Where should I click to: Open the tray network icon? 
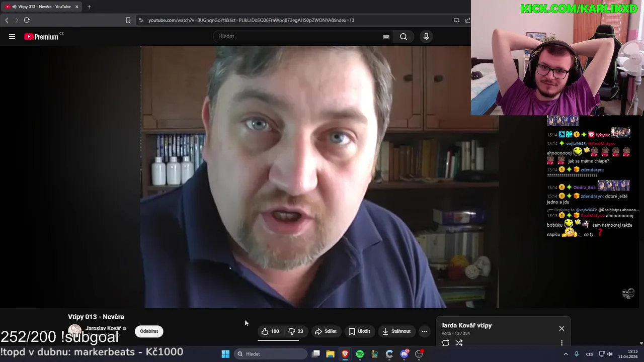(602, 354)
